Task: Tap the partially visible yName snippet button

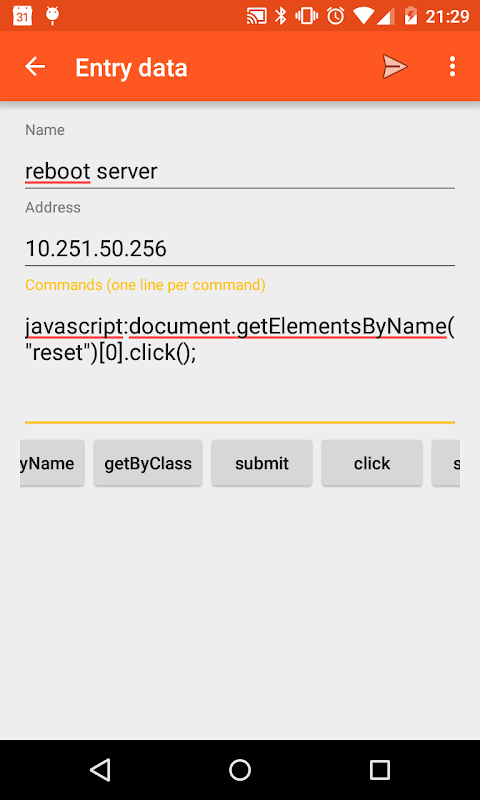Action: (x=52, y=463)
